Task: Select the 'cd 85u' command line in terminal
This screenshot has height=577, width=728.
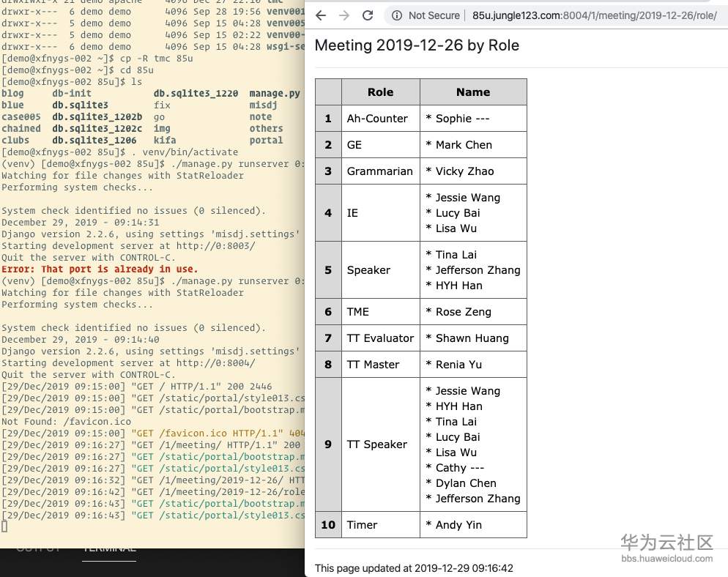Action: [x=78, y=70]
